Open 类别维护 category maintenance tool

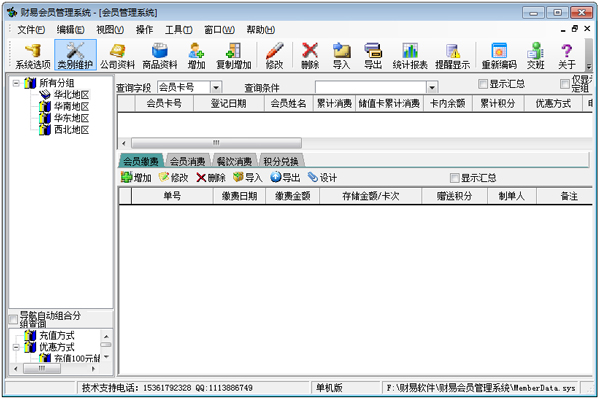pyautogui.click(x=75, y=55)
